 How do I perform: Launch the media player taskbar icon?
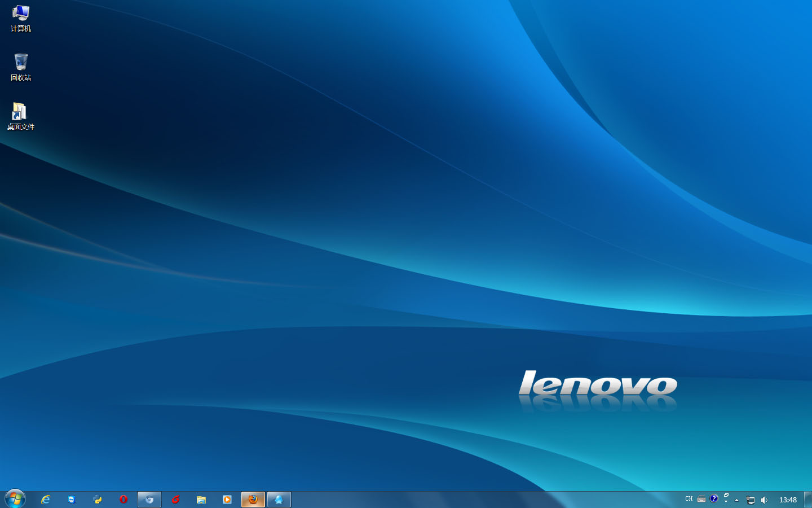pyautogui.click(x=227, y=500)
